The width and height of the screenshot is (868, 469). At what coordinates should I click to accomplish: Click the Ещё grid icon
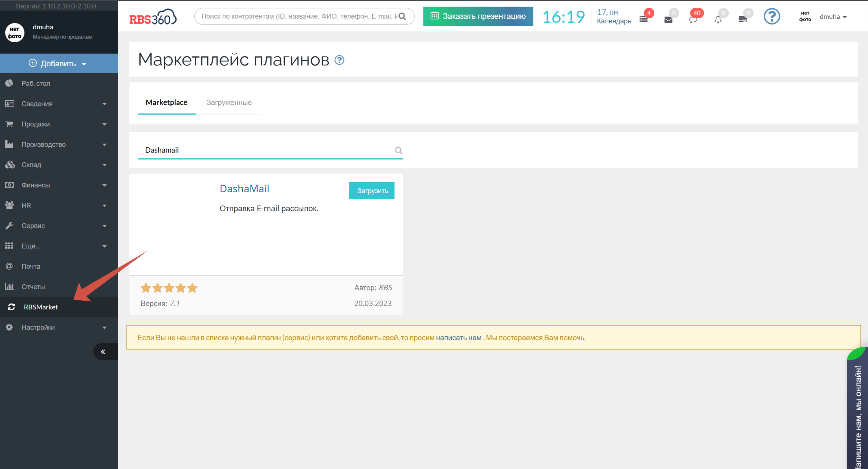click(x=9, y=246)
